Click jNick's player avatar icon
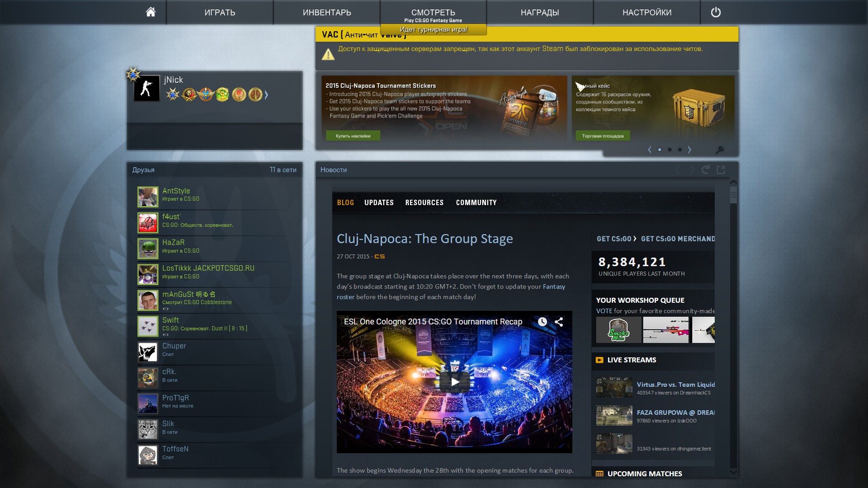Viewport: 868px width, 488px height. (146, 88)
